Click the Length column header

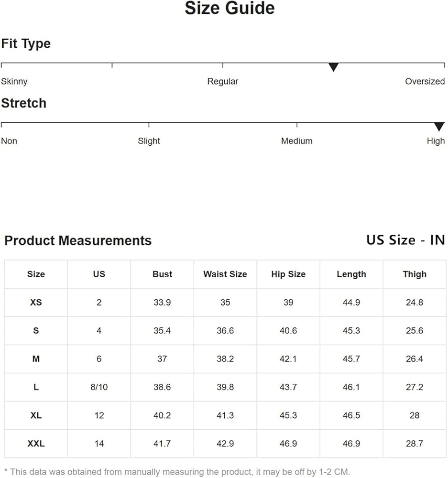pyautogui.click(x=351, y=274)
